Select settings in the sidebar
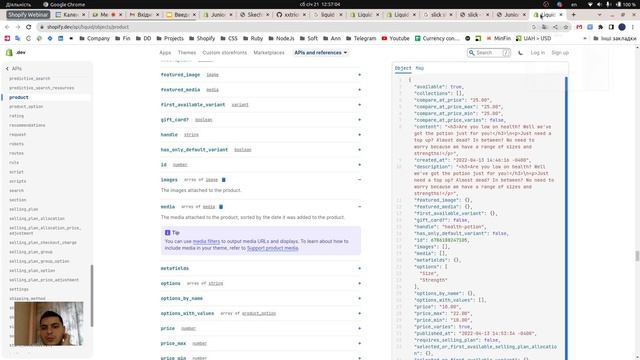 click(19, 289)
